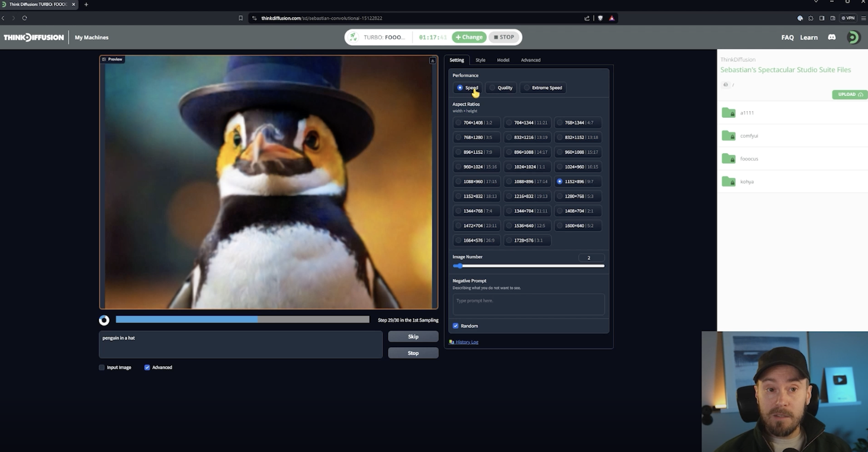Close the Think Diffusion browser tab
Viewport: 868px width, 452px height.
[73, 5]
